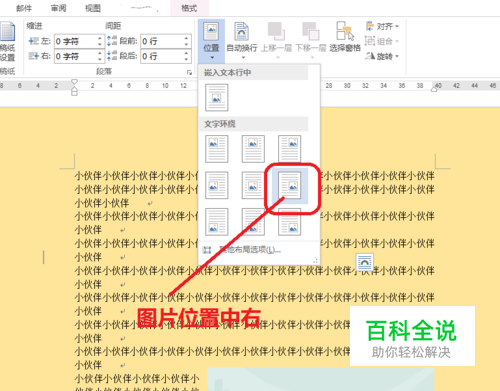Screen dimensions: 500x391
Task: Switch to the 格式 format tab
Action: [189, 8]
